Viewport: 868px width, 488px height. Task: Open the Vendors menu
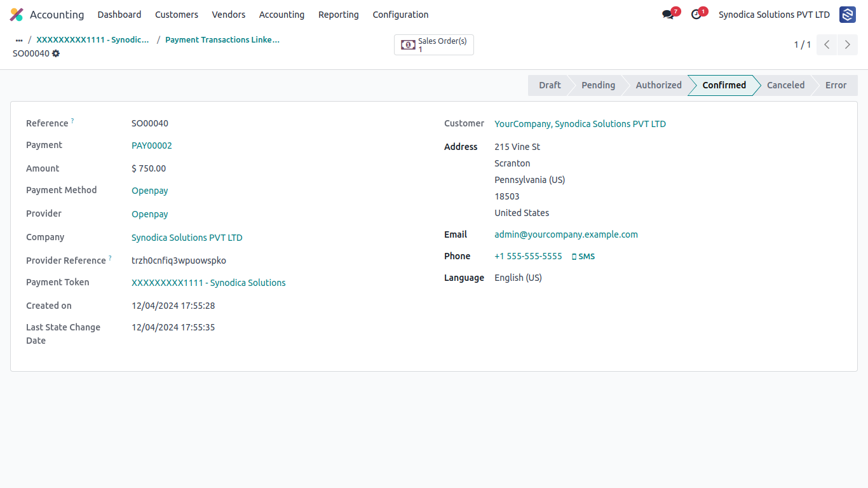[x=229, y=15]
